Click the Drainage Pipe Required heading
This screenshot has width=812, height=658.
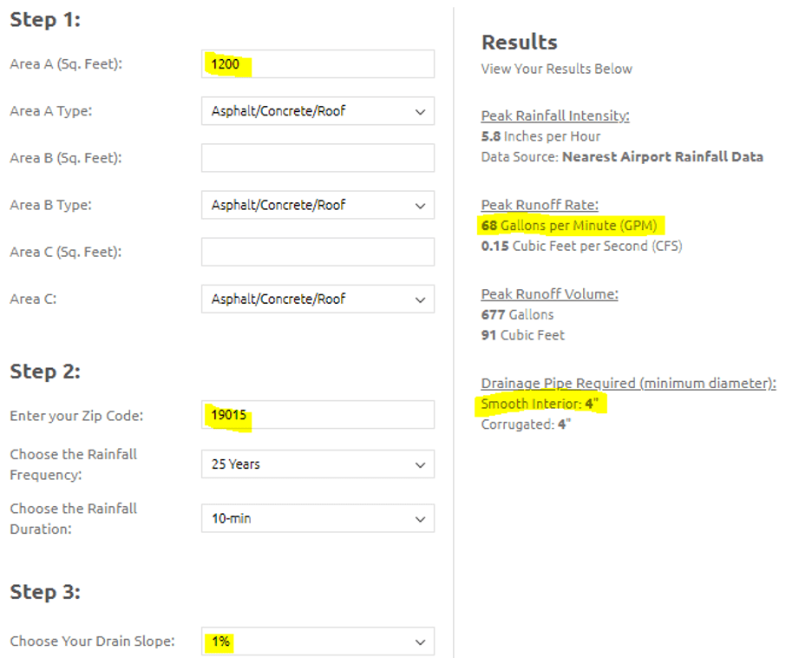628,383
